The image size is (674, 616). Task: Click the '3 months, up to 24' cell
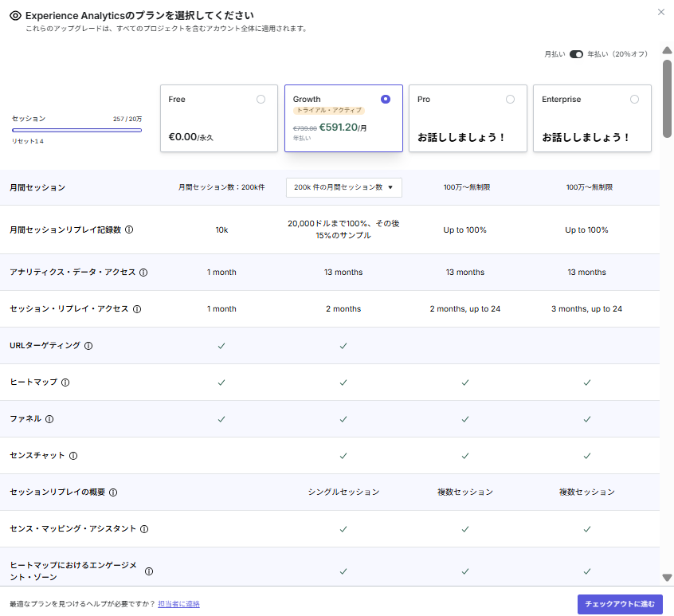pyautogui.click(x=586, y=309)
